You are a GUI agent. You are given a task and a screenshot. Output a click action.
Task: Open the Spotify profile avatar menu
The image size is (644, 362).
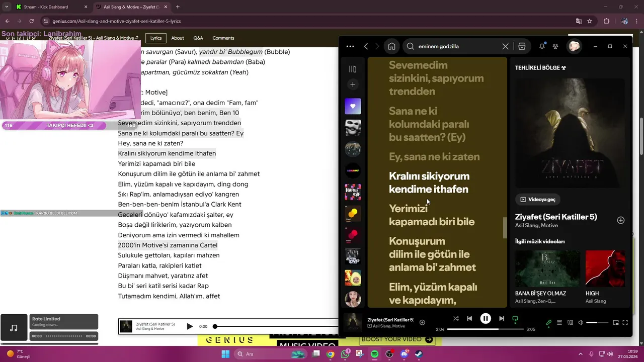(x=574, y=46)
